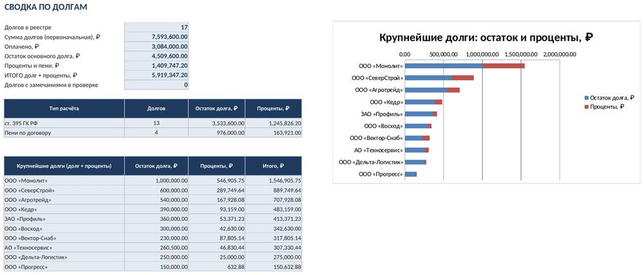Click chart axis label 500,000.00
The height and width of the screenshot is (275, 644).
(444, 54)
